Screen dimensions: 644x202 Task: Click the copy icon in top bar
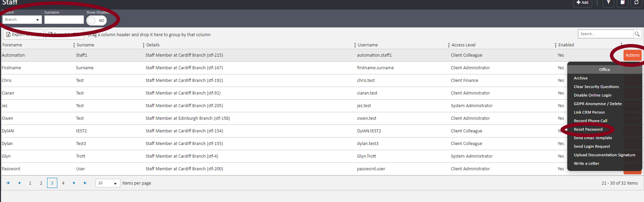(x=622, y=2)
